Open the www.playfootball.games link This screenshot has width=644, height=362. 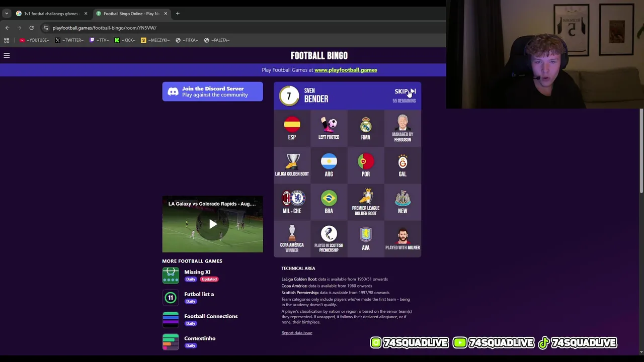(346, 70)
